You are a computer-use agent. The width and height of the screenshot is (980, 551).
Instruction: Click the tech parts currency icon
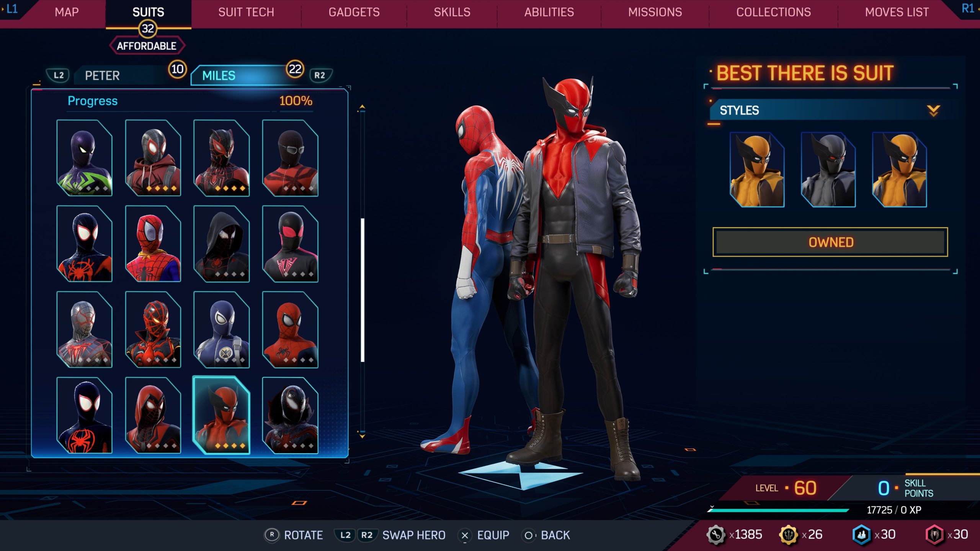click(x=715, y=535)
